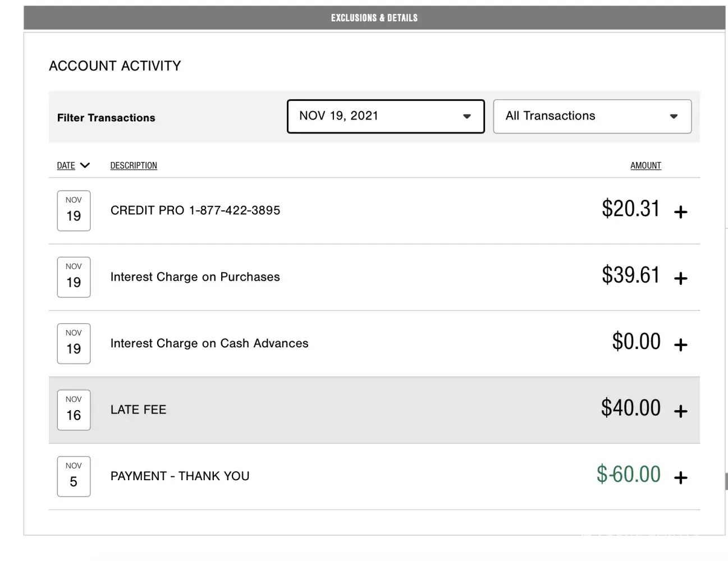Click the $-60.00 payment amount

click(628, 475)
